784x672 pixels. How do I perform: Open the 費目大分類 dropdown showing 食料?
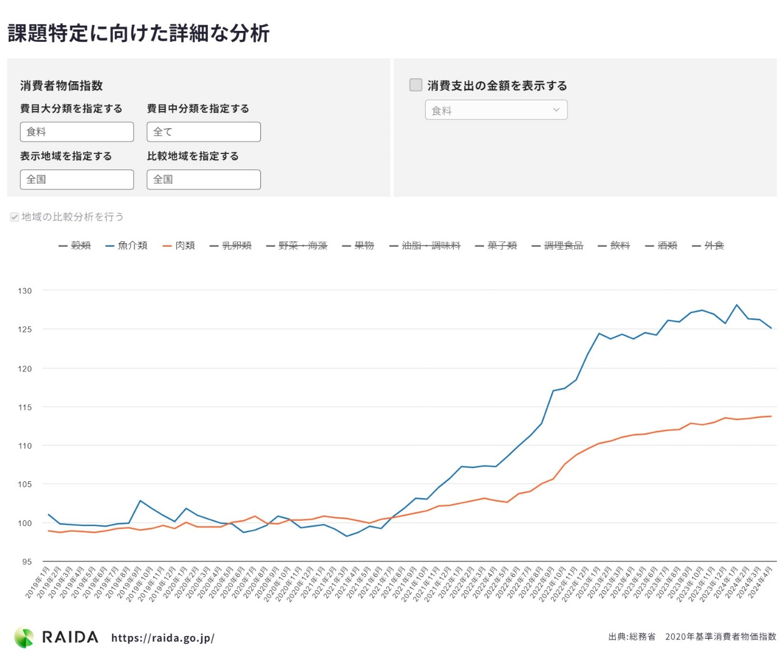pos(77,132)
